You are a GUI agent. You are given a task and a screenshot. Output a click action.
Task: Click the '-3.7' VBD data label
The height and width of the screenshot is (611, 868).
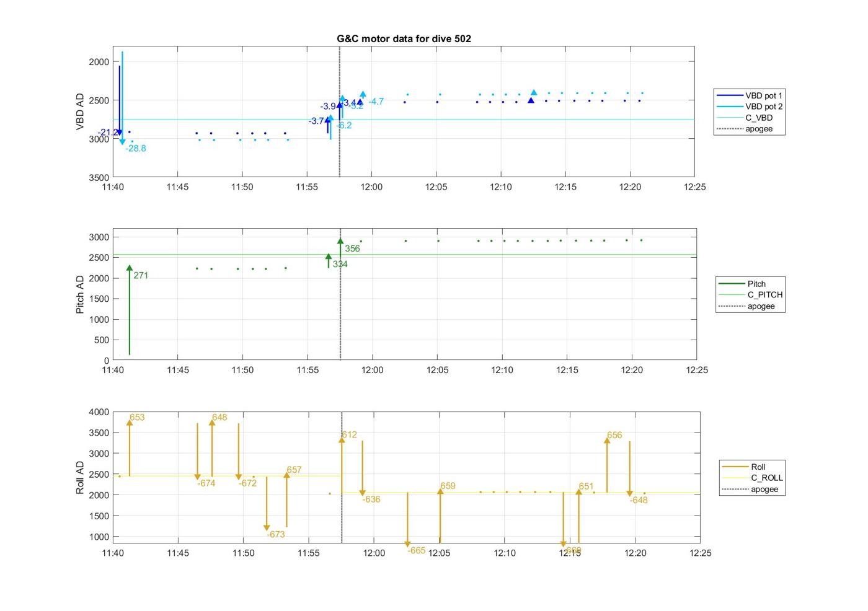pos(317,121)
